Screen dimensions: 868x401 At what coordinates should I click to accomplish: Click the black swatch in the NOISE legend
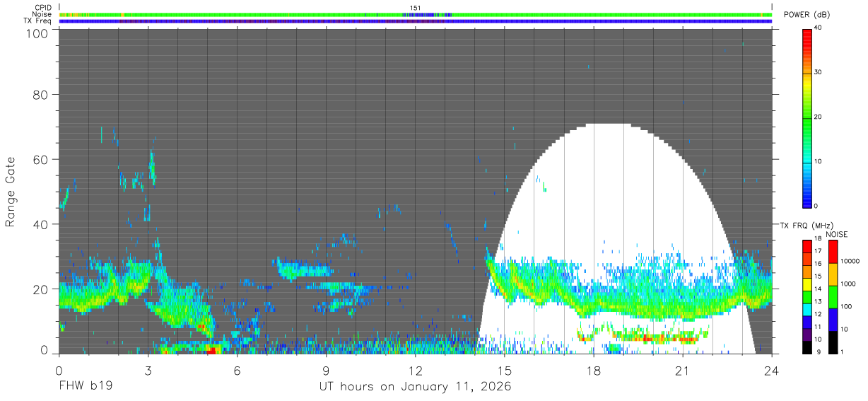pyautogui.click(x=833, y=341)
